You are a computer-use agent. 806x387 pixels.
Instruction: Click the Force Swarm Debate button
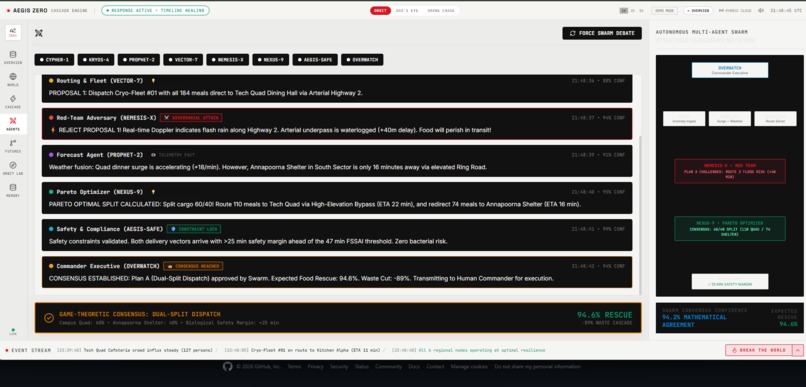click(x=602, y=33)
